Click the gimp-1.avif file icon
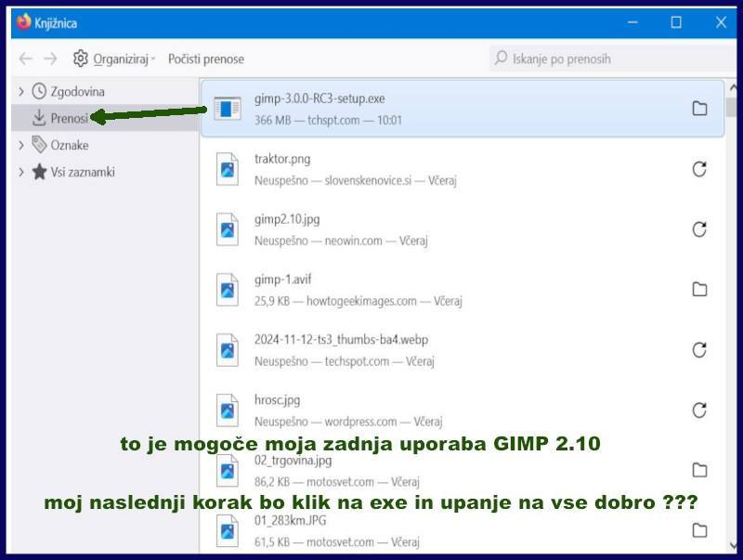The image size is (743, 560). [227, 289]
